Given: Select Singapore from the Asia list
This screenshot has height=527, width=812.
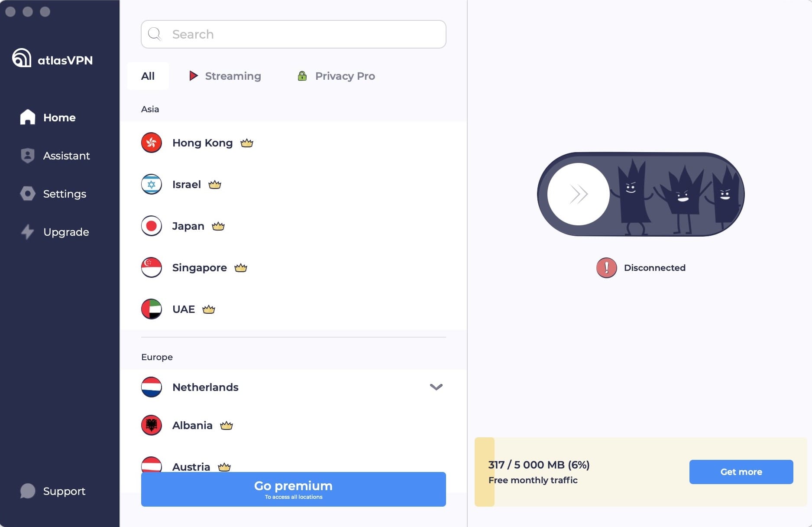Looking at the screenshot, I should coord(294,267).
